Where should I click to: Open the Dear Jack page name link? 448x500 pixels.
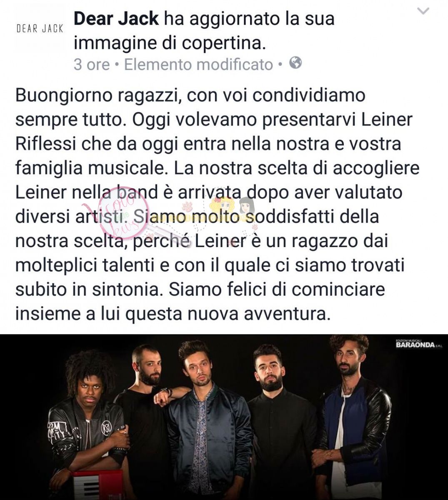(116, 19)
